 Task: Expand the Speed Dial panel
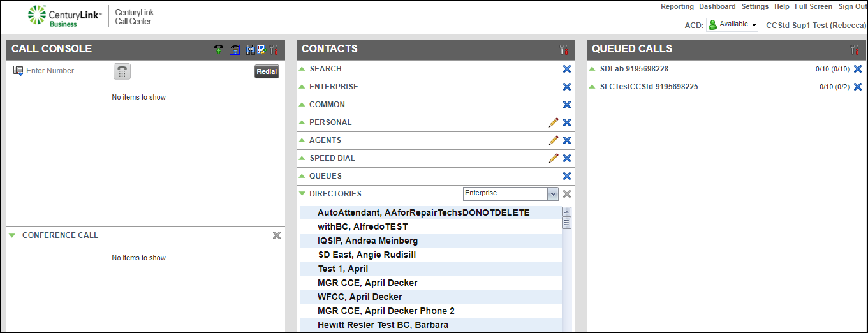pyautogui.click(x=302, y=158)
